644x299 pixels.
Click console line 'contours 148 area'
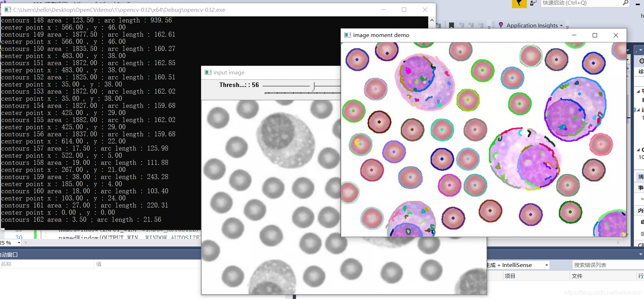87,20
